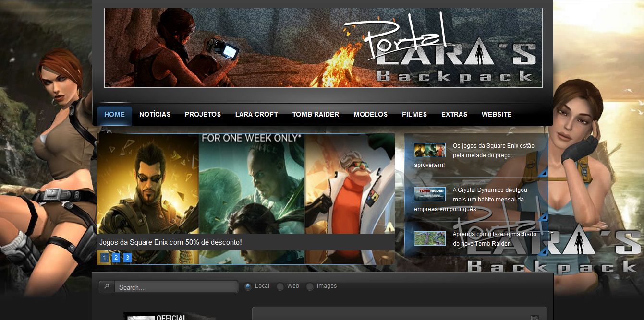Open the TOMB RAIDER menu
The width and height of the screenshot is (644, 320).
coord(316,115)
